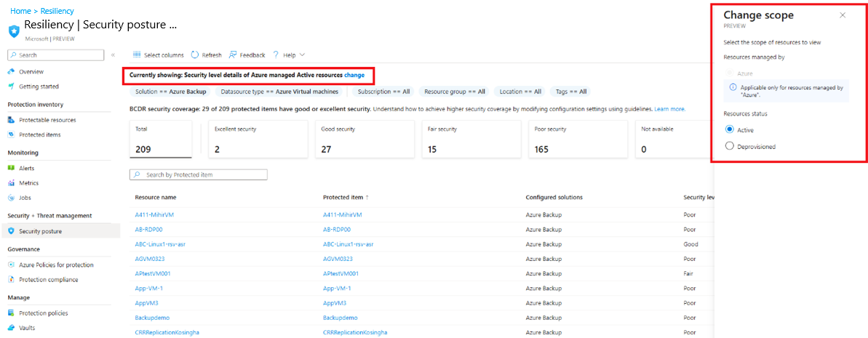This screenshot has width=868, height=338.
Task: Click the Alerts icon in sidebar
Action: pos(11,168)
